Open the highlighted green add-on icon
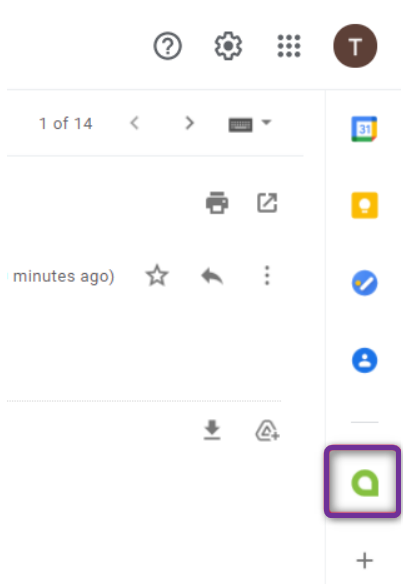Screen dimensions: 403x584 tap(363, 482)
